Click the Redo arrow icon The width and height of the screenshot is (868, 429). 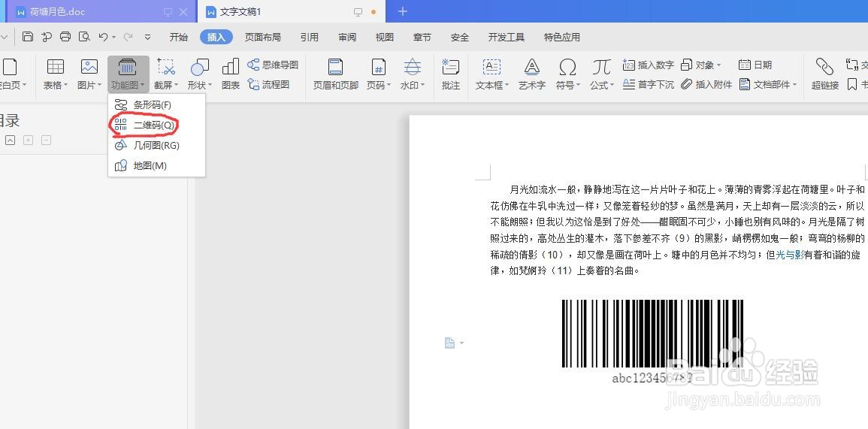pos(128,37)
